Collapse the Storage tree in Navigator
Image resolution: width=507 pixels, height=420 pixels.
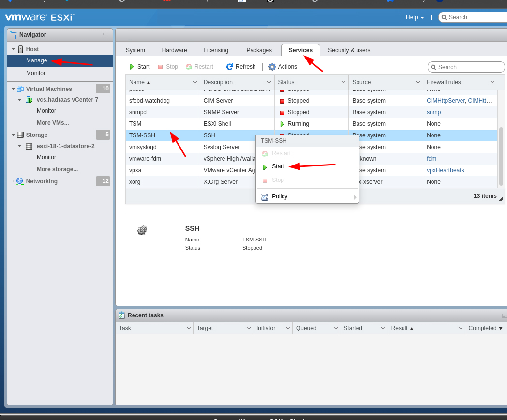coord(13,135)
